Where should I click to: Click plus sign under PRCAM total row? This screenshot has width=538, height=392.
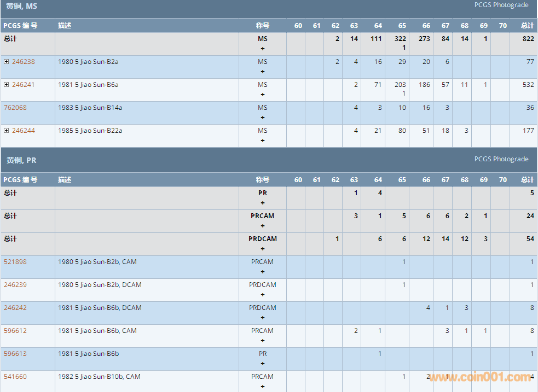click(x=263, y=226)
